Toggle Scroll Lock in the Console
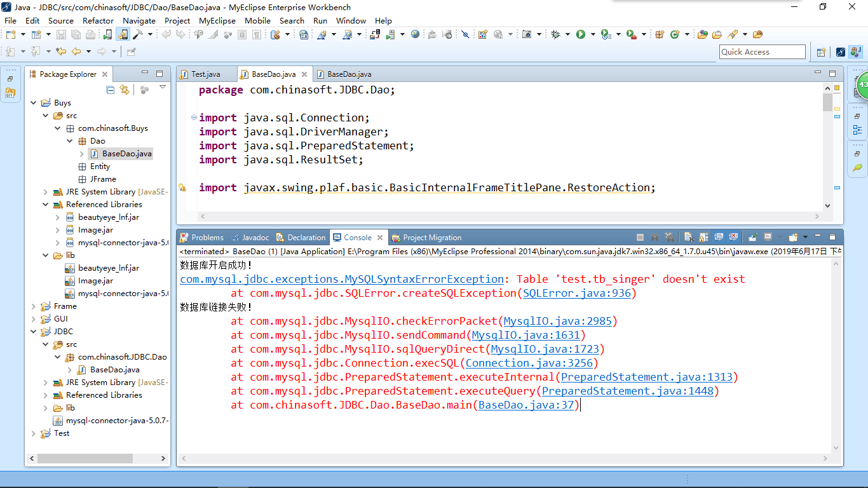Screen dimensions: 868x488 click(x=703, y=237)
